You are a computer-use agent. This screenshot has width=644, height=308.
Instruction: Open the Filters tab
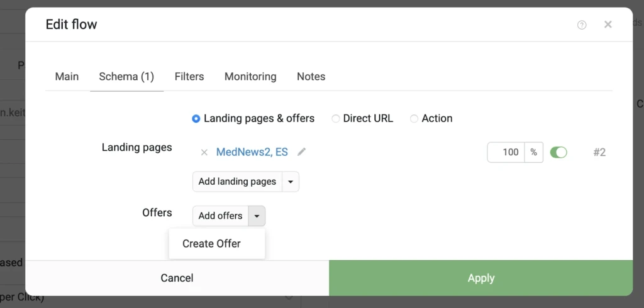(x=189, y=77)
